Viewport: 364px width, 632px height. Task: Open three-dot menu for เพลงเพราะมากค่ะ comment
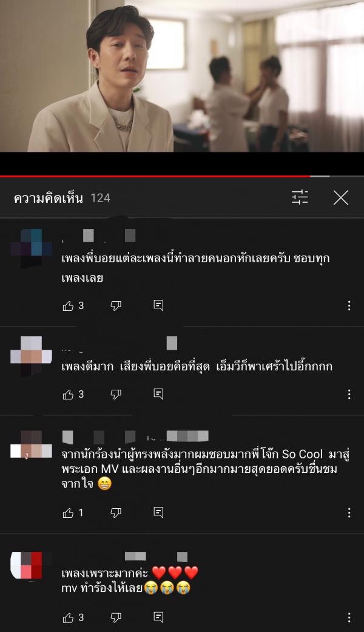click(349, 617)
